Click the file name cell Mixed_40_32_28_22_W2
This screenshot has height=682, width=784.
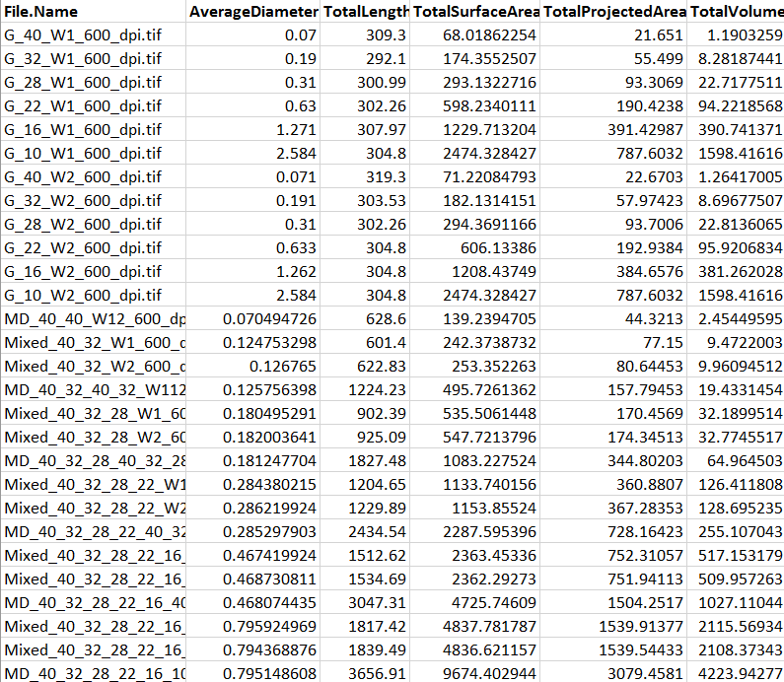[93, 508]
